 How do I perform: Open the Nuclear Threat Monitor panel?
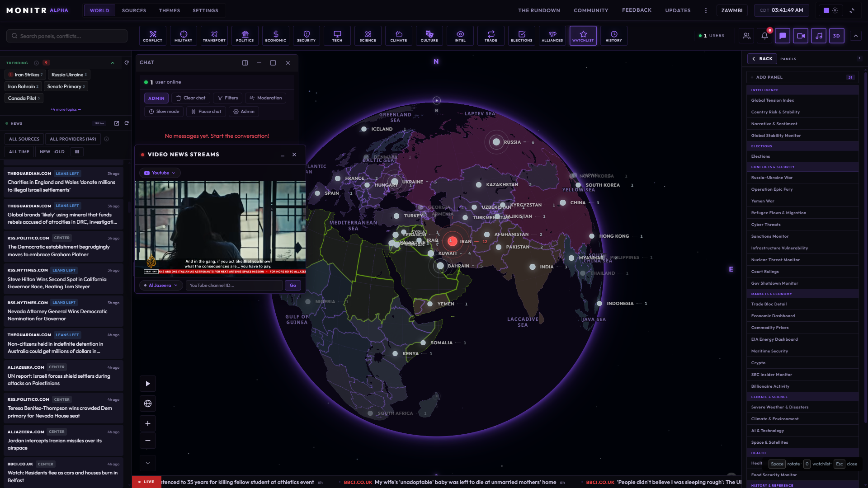click(802, 260)
